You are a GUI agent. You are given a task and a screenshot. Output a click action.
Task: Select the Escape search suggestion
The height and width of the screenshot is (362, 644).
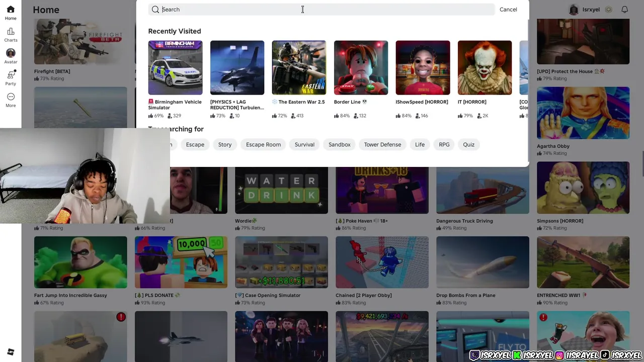195,144
